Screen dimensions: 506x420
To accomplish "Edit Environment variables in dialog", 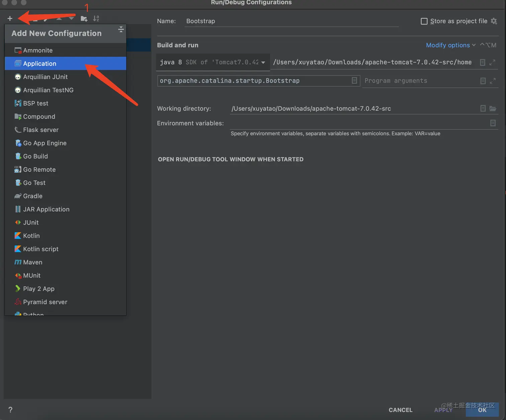I will coord(493,123).
